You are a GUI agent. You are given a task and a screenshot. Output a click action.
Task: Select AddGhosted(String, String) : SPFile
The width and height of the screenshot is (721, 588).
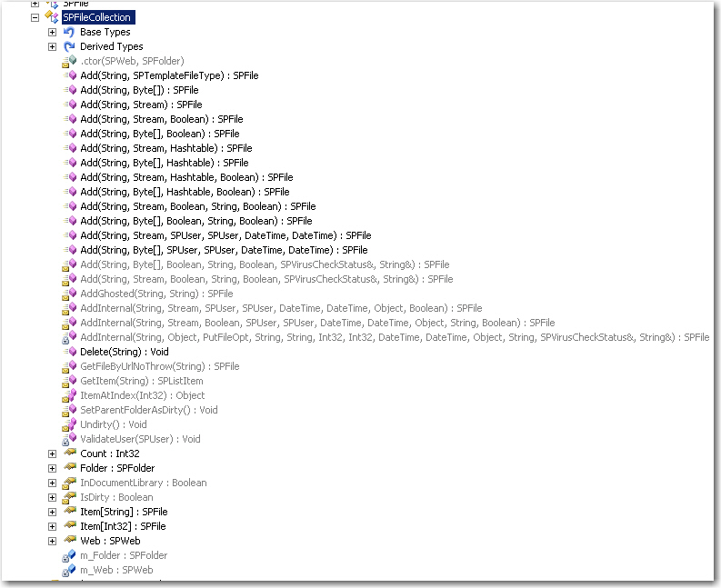[x=156, y=294]
